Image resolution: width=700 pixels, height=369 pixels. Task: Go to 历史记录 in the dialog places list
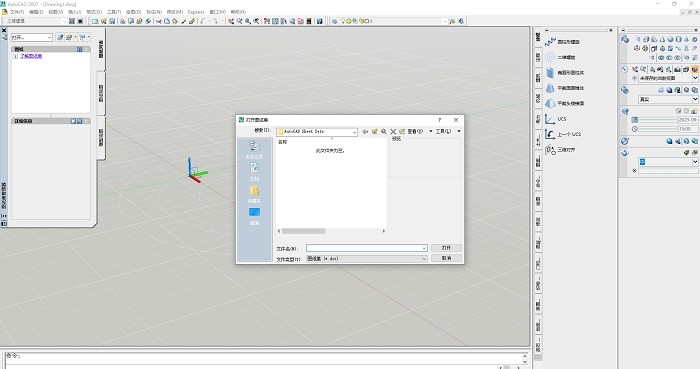(254, 150)
